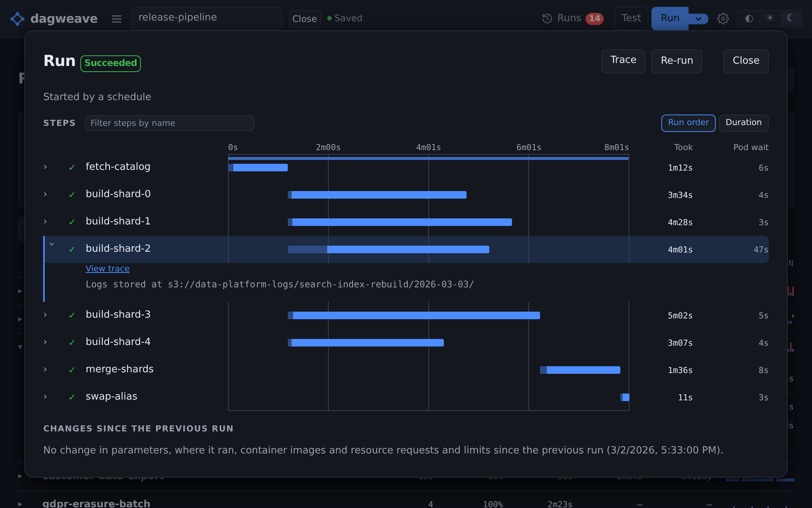The height and width of the screenshot is (508, 812).
Task: Click the swap-alias success checkmark
Action: click(x=72, y=397)
